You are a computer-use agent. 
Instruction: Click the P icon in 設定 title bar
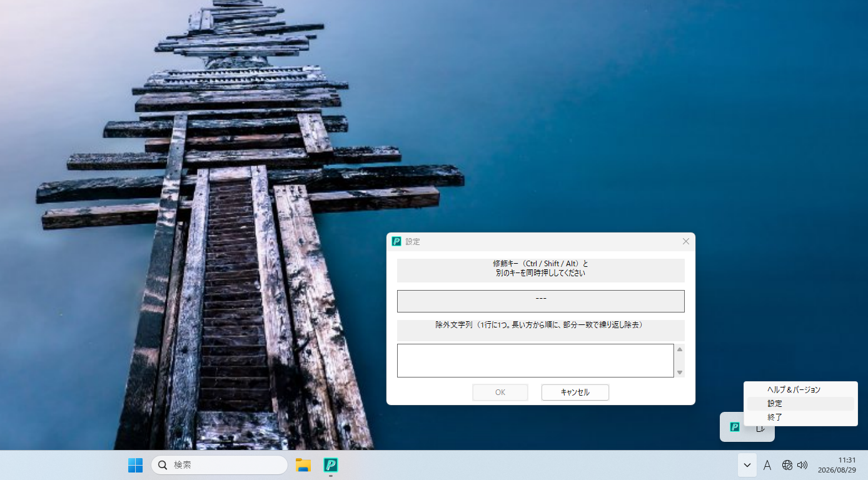(x=396, y=241)
